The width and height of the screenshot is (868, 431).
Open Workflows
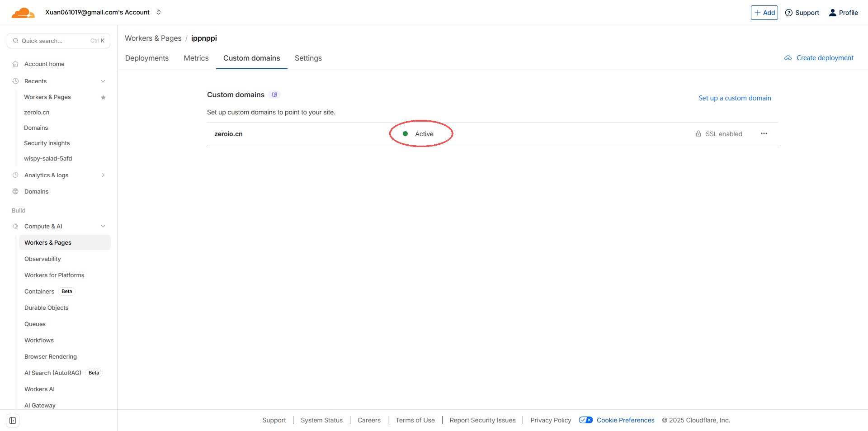39,340
